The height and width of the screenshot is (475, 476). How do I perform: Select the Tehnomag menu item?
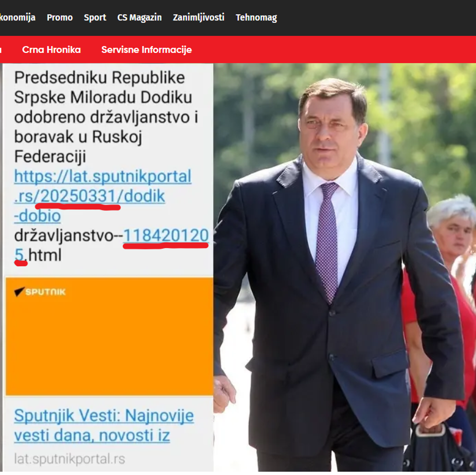pos(256,18)
